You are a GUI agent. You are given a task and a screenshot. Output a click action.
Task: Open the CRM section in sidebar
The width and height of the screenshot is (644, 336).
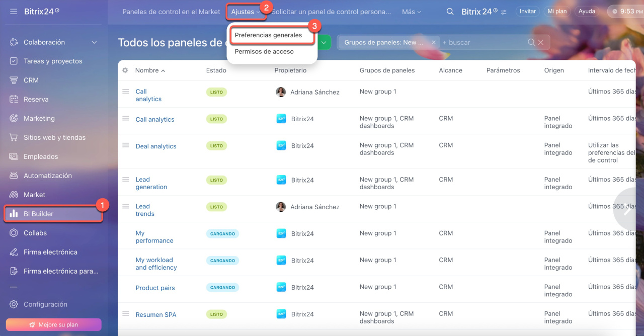tap(31, 80)
